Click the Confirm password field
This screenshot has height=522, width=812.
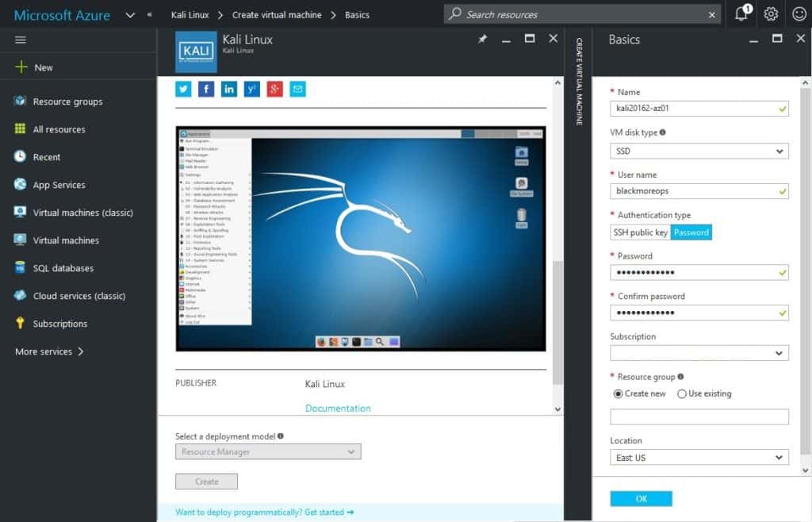pos(699,313)
